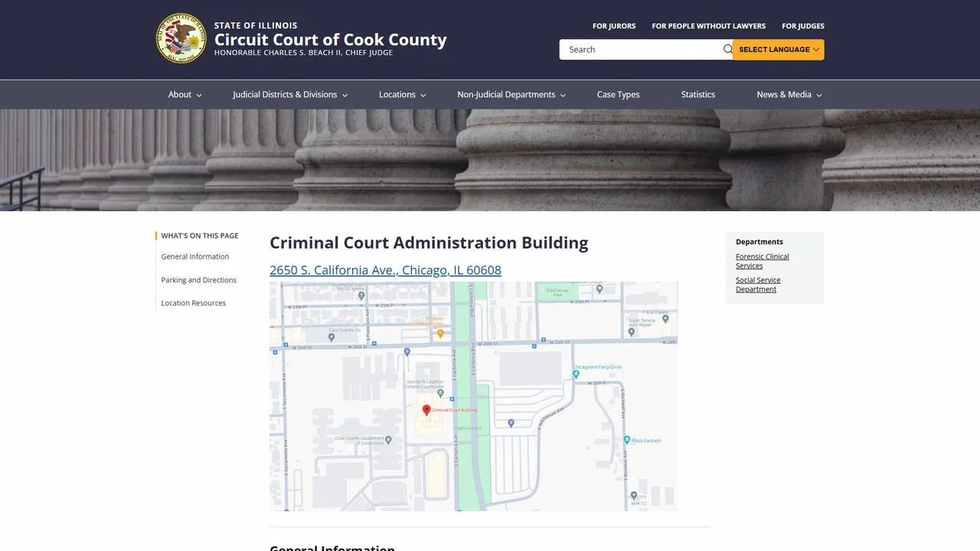Open the For Judges link
The height and width of the screenshot is (551, 980).
[x=803, y=26]
